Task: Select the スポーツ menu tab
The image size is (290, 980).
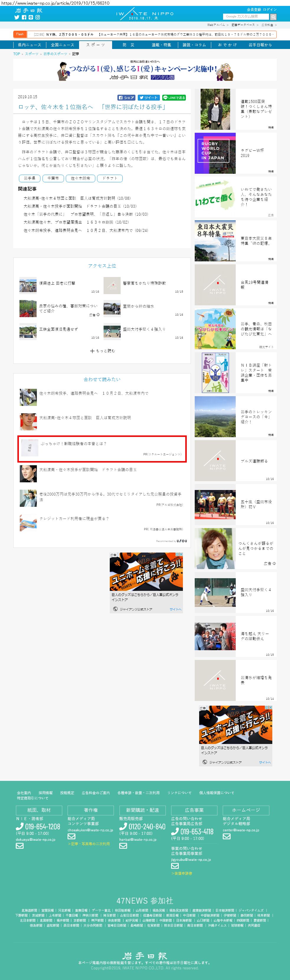Action: click(96, 45)
